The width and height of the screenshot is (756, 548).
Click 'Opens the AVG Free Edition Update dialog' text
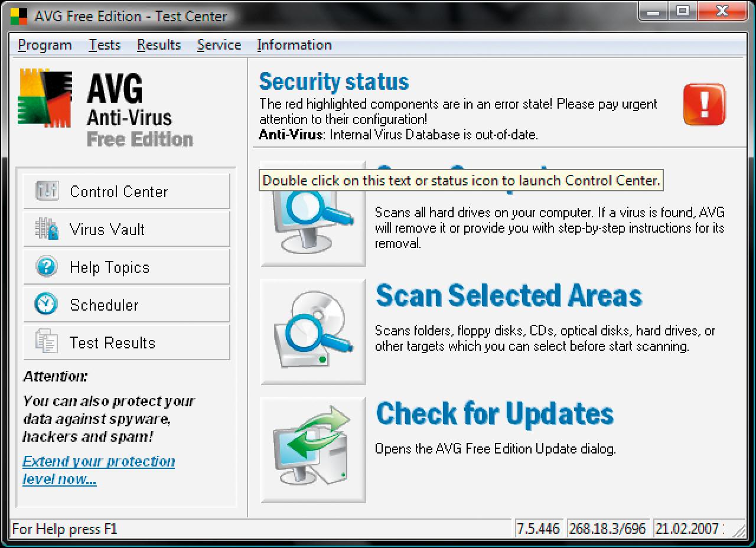(x=495, y=449)
